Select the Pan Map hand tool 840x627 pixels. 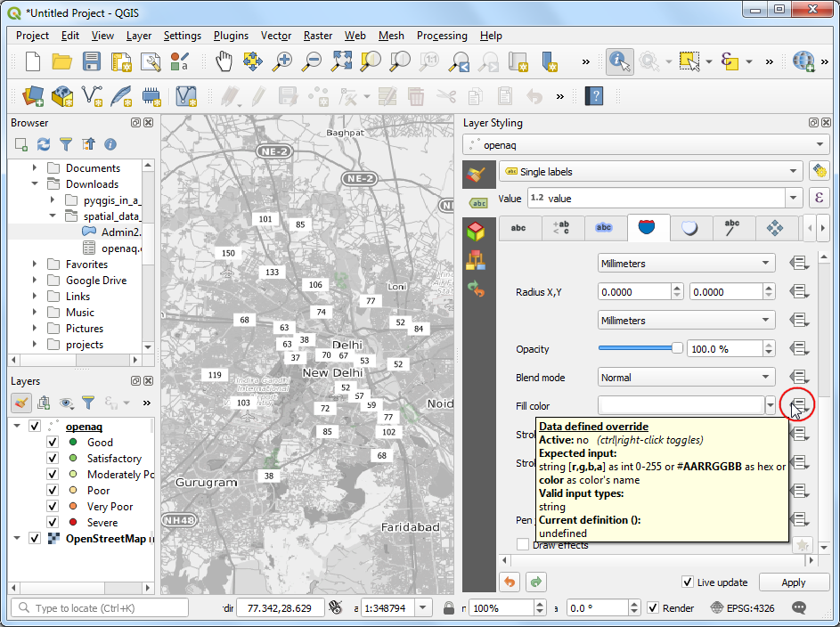pos(224,61)
